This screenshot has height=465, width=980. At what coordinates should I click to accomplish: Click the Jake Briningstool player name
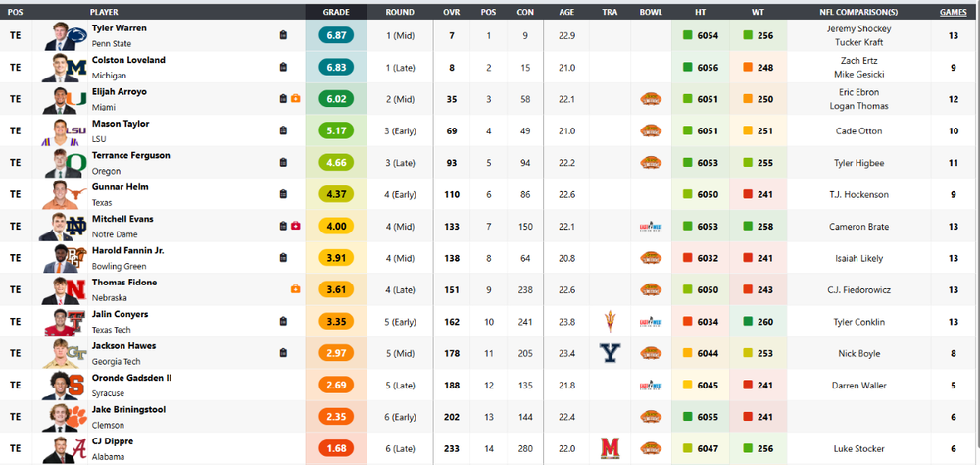click(128, 409)
